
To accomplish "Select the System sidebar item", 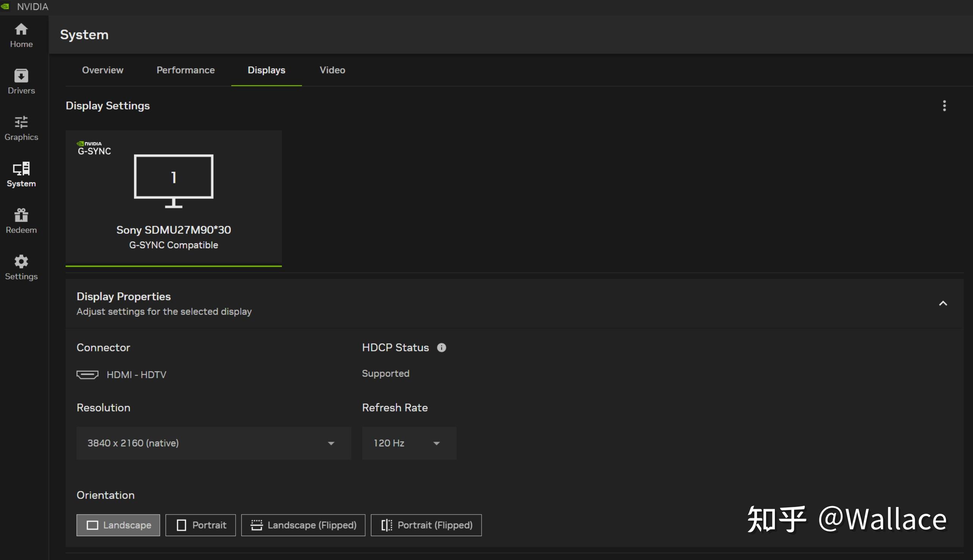I will pyautogui.click(x=21, y=175).
